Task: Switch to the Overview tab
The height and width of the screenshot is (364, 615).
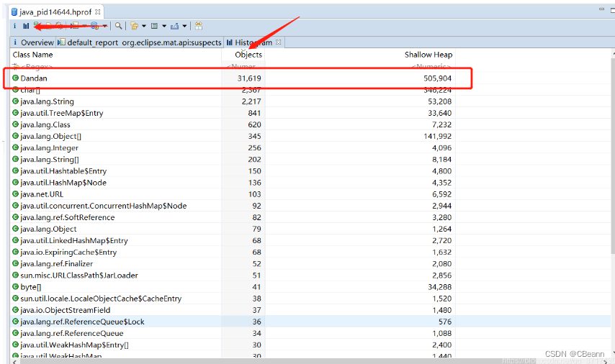Action: click(33, 42)
